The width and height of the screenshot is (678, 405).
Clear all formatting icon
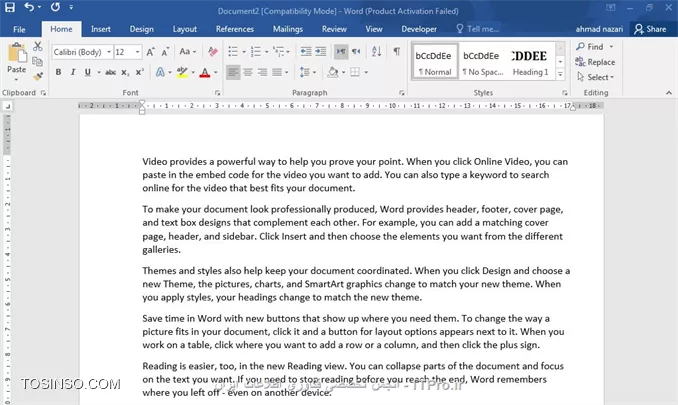pos(213,52)
